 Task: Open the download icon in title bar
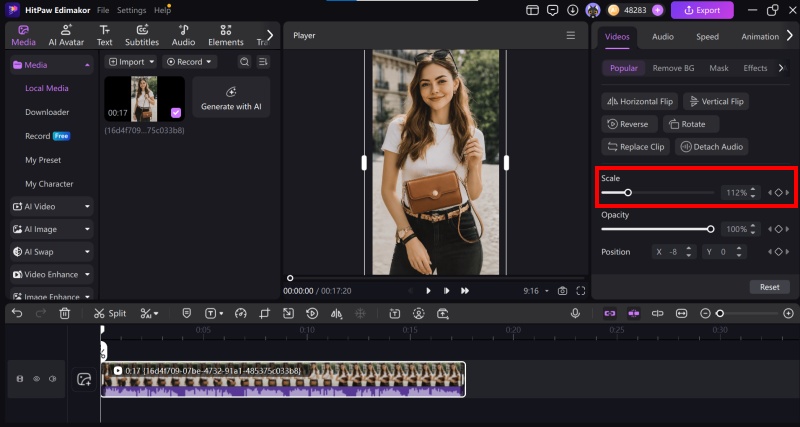572,10
